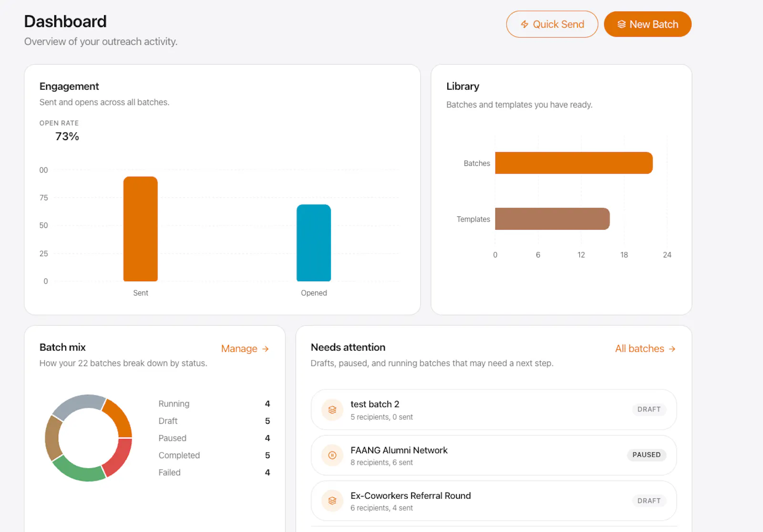Open the All batches link
The image size is (763, 532).
tap(645, 349)
